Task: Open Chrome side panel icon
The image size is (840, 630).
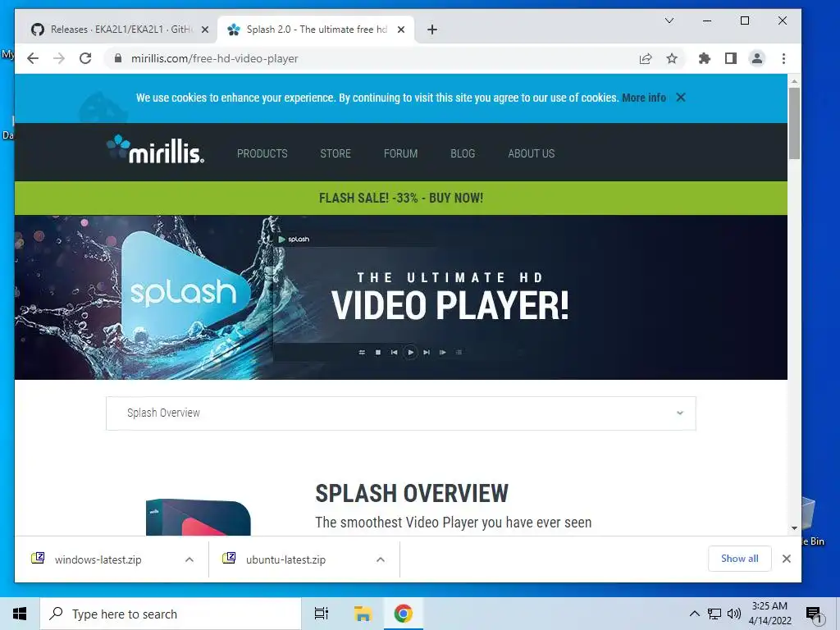Action: click(731, 58)
